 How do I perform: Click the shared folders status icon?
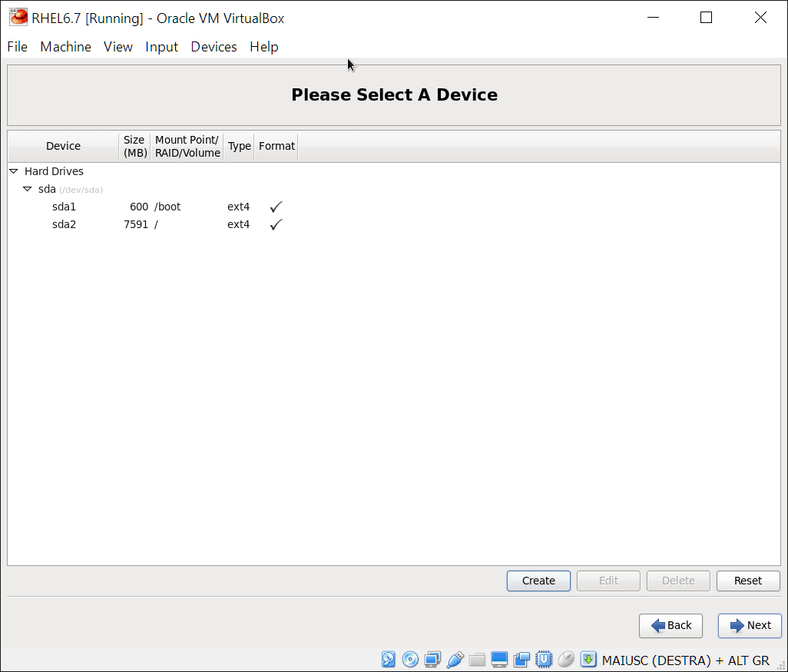477,659
